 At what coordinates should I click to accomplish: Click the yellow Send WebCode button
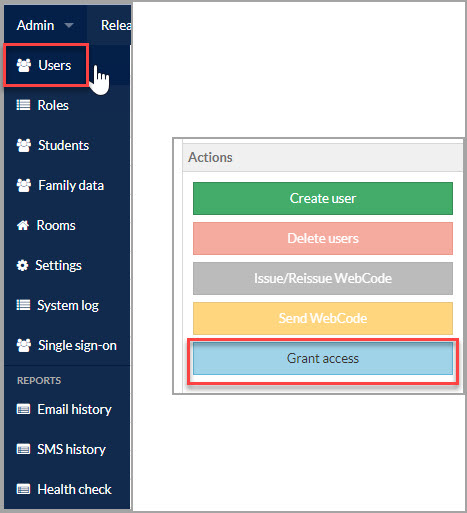[323, 318]
